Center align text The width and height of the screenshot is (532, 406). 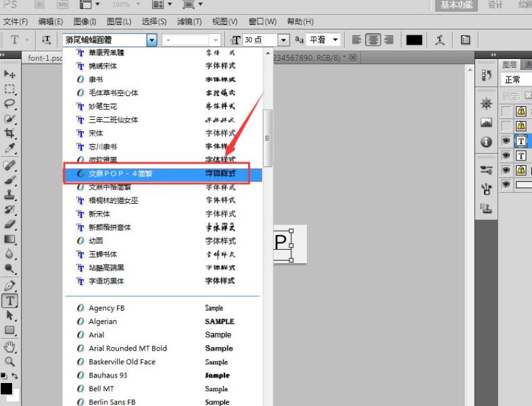tap(373, 40)
